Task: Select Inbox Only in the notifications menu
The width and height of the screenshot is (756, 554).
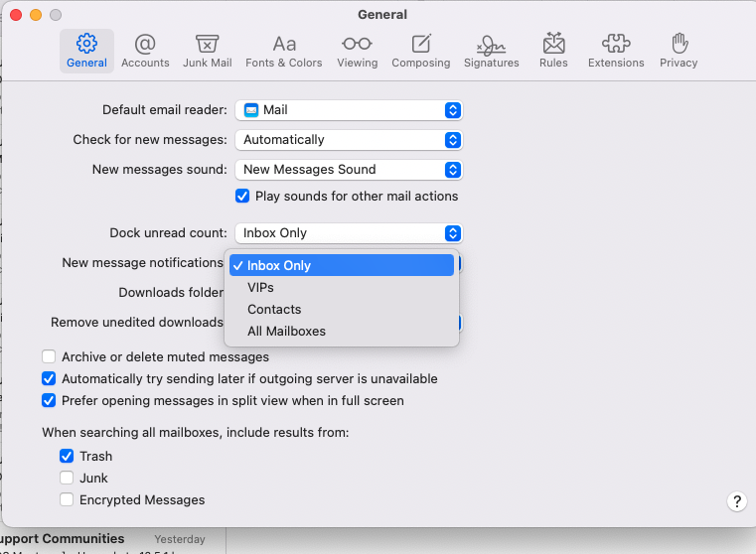Action: [x=342, y=265]
